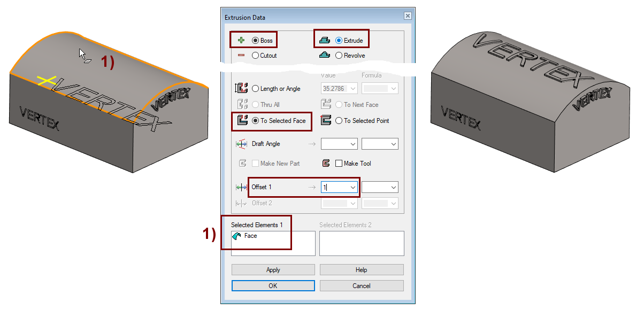Click the Make New Part icon
Screen dimensions: 644x310
click(x=242, y=164)
